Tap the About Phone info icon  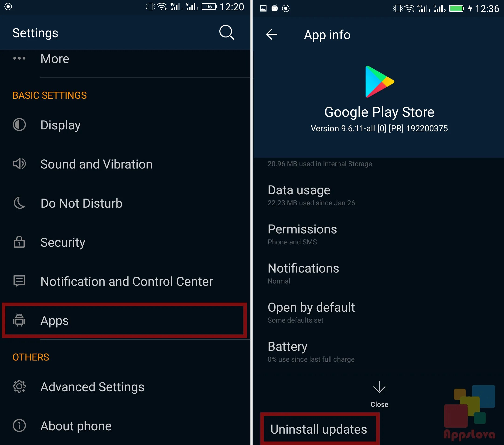[18, 425]
